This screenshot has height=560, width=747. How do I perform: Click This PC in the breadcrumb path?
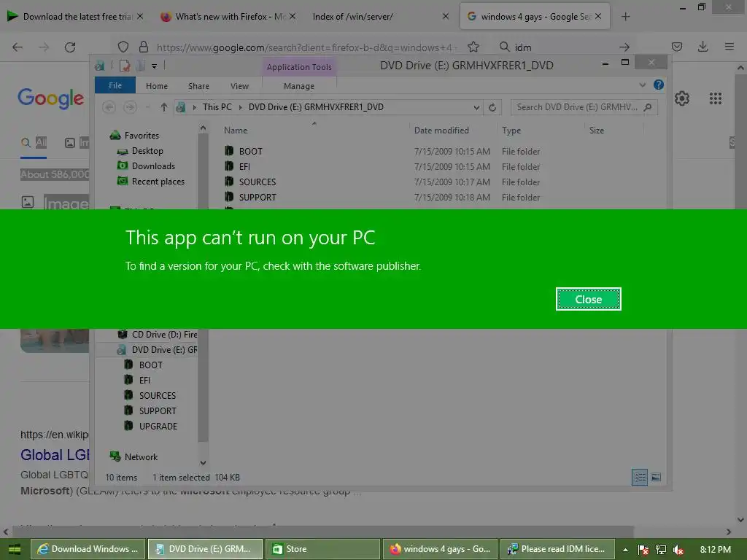click(x=217, y=107)
